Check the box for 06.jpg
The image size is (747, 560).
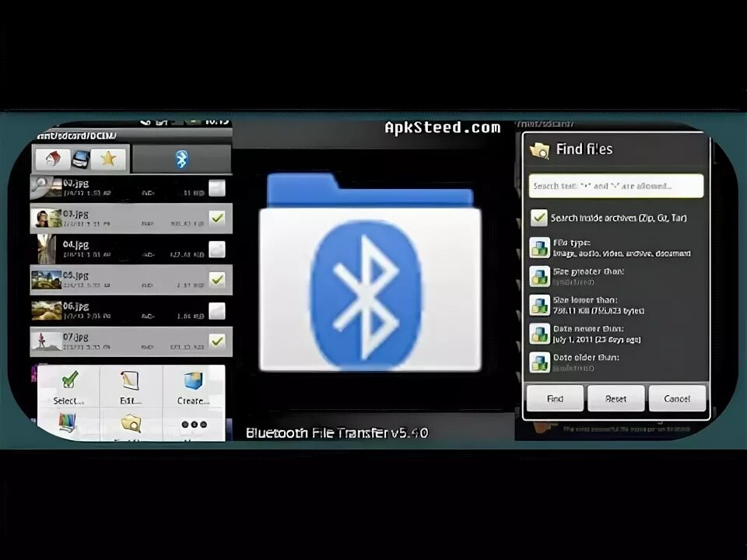click(217, 311)
